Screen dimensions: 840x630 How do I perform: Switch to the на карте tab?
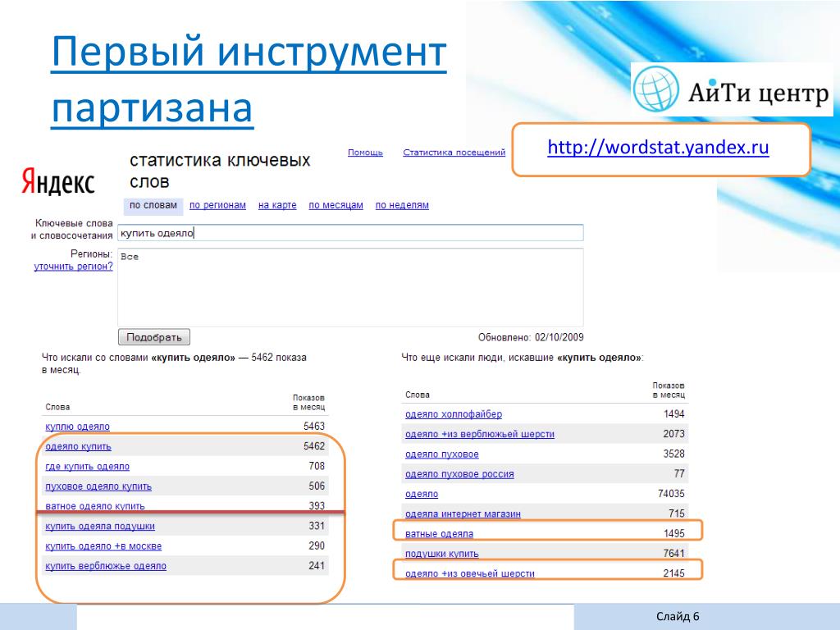pos(277,205)
